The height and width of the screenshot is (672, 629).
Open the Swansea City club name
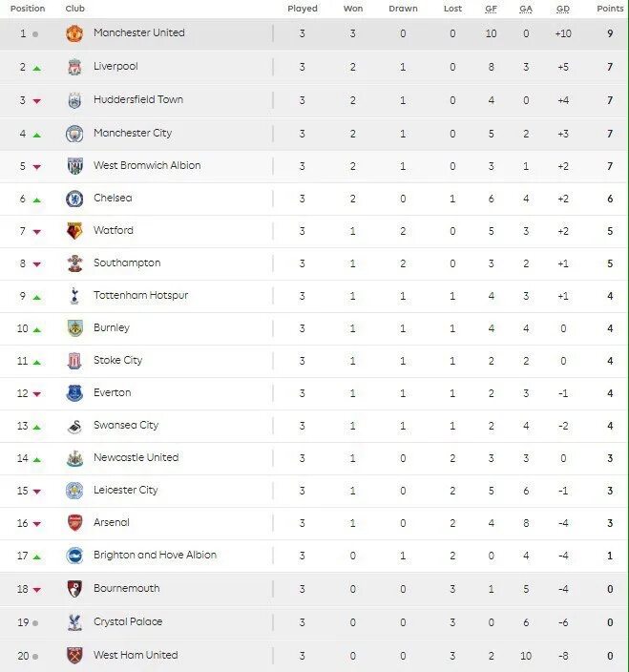[126, 425]
